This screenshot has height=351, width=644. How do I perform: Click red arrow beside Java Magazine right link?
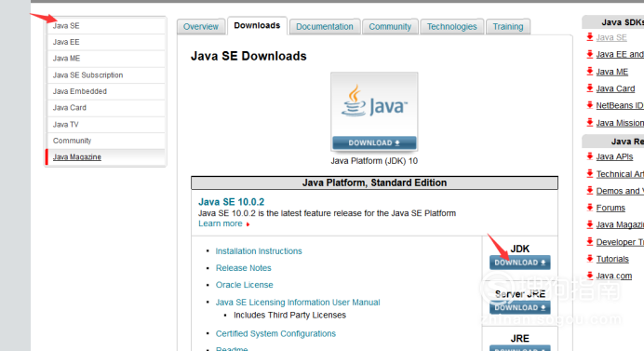coord(590,224)
